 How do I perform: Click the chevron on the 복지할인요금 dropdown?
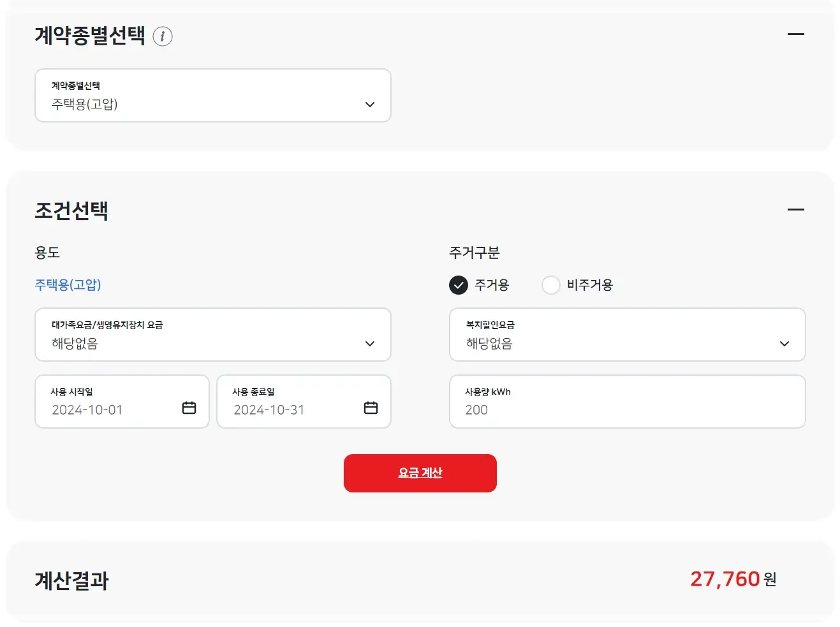click(785, 343)
